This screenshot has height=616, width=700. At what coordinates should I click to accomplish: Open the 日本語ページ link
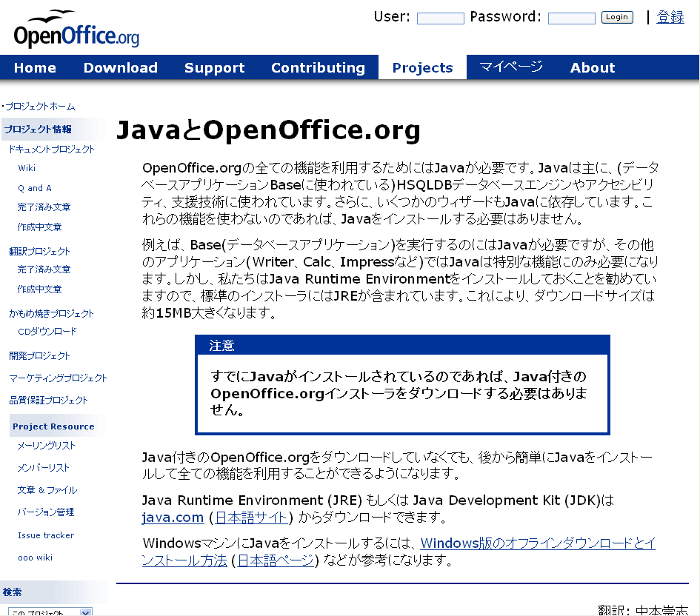click(x=276, y=560)
